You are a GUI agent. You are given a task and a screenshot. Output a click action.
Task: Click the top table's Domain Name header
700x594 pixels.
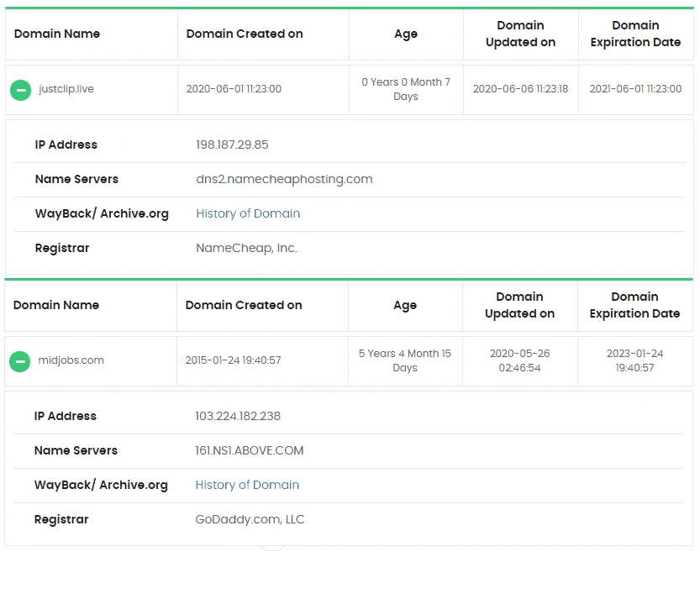tap(56, 34)
